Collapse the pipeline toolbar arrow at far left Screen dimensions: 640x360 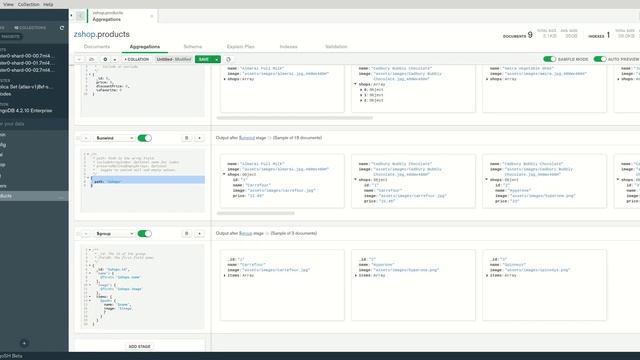pos(79,59)
